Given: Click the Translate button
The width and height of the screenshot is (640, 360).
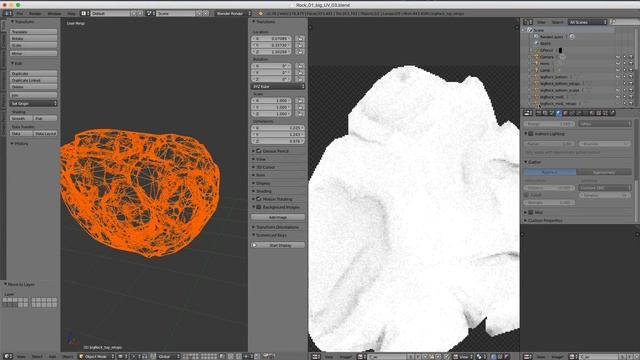Looking at the screenshot, I should pos(33,31).
